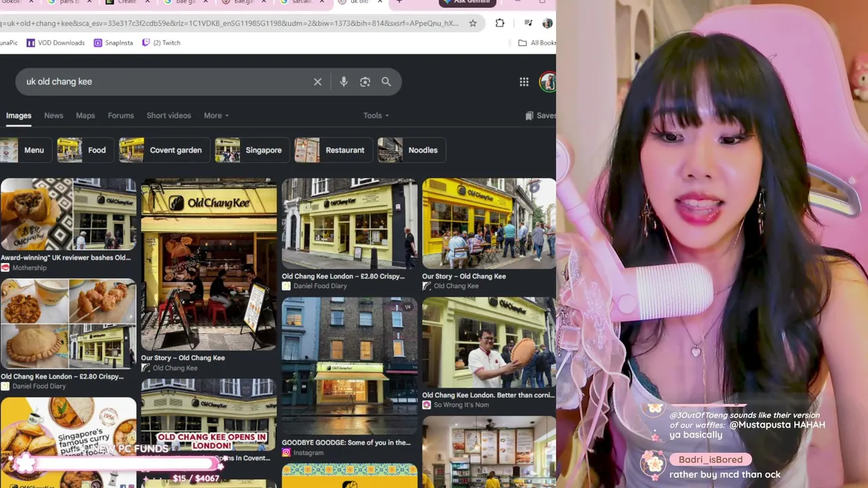Filter images by the Noodles chip
The height and width of the screenshot is (488, 868).
411,150
